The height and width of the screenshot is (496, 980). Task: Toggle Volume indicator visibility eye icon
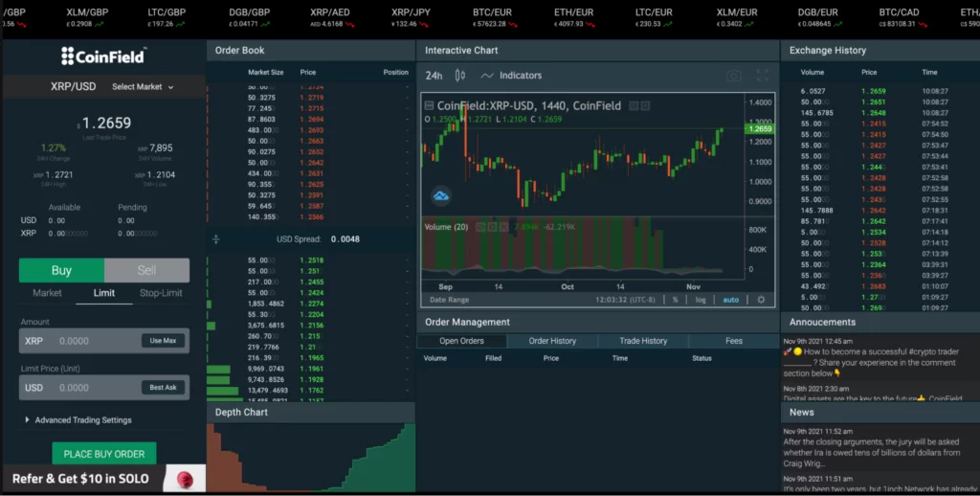point(480,227)
